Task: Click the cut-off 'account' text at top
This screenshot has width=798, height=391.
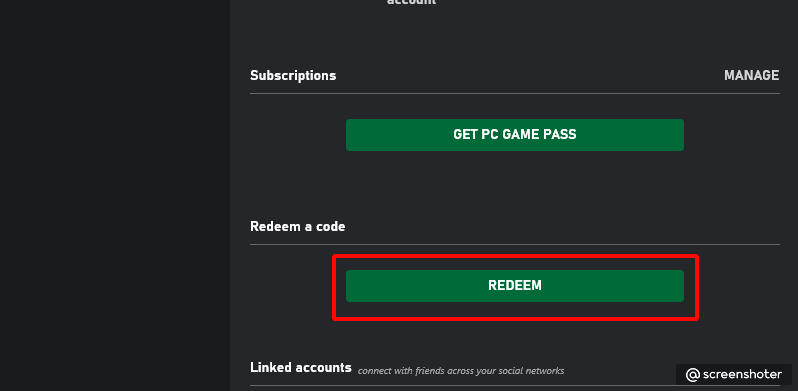Action: [x=411, y=2]
